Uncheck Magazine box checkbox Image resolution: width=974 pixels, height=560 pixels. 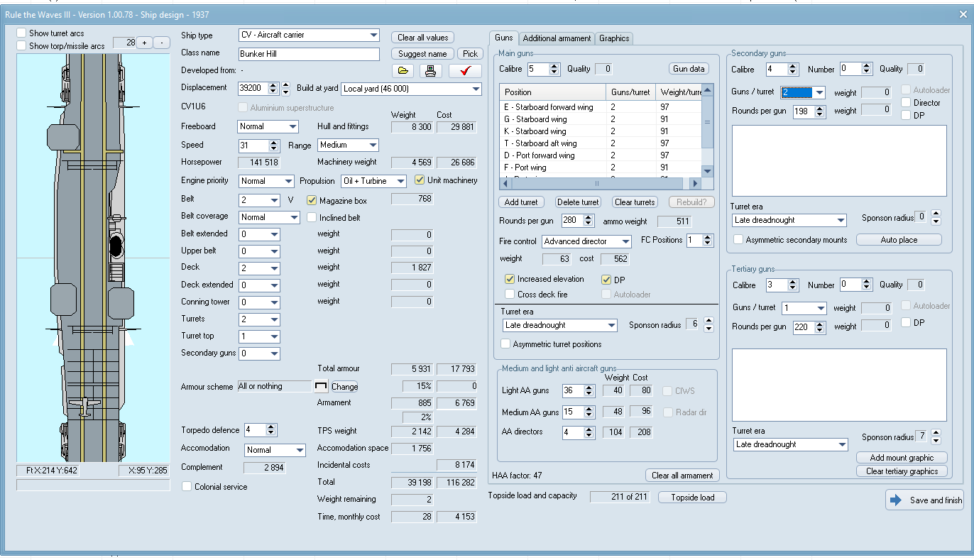(x=312, y=201)
